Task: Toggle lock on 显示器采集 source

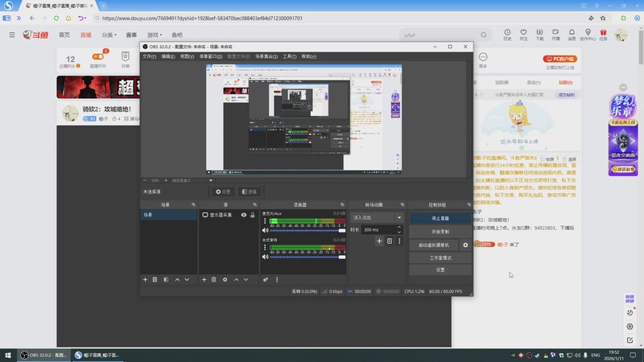Action: [x=253, y=216]
